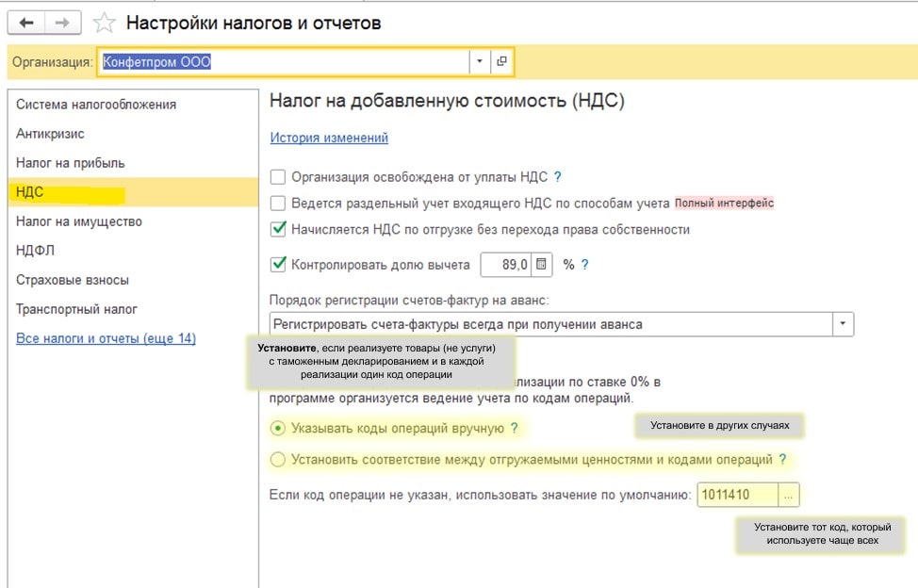Select 'Установить соответствие' radio option
The image size is (918, 588).
click(278, 460)
